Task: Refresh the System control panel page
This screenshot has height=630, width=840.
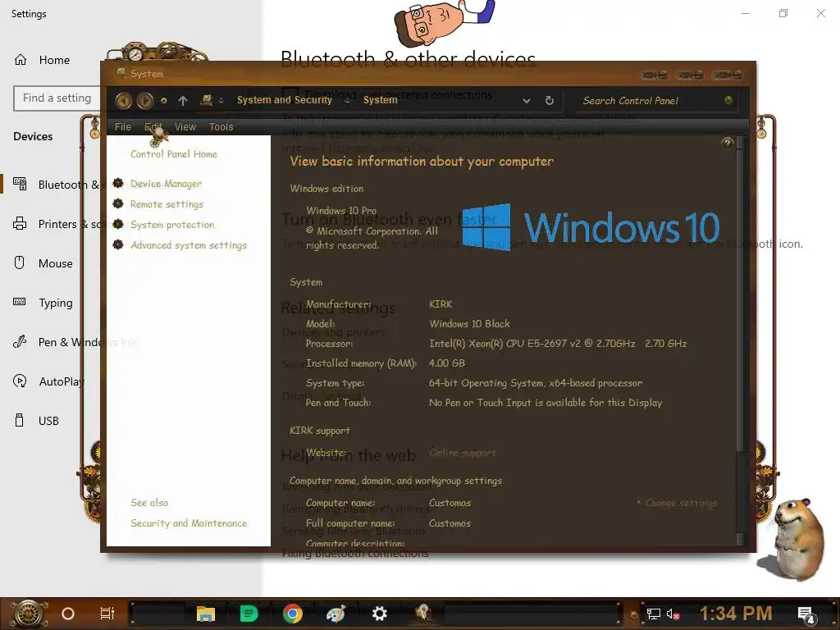Action: [549, 100]
